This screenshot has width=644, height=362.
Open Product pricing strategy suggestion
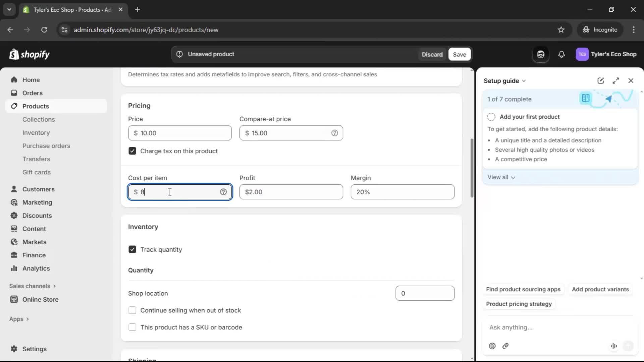tap(519, 304)
